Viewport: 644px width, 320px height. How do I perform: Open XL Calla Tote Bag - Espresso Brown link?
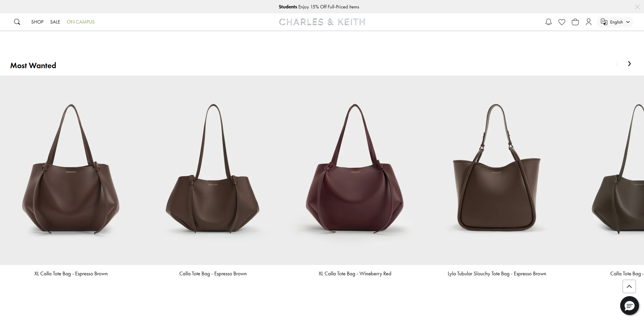coord(71,274)
